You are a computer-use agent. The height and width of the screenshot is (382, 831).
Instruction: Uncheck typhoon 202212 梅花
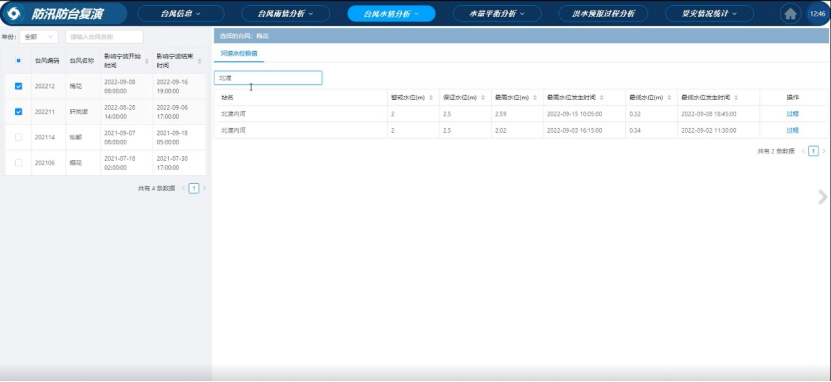point(19,86)
